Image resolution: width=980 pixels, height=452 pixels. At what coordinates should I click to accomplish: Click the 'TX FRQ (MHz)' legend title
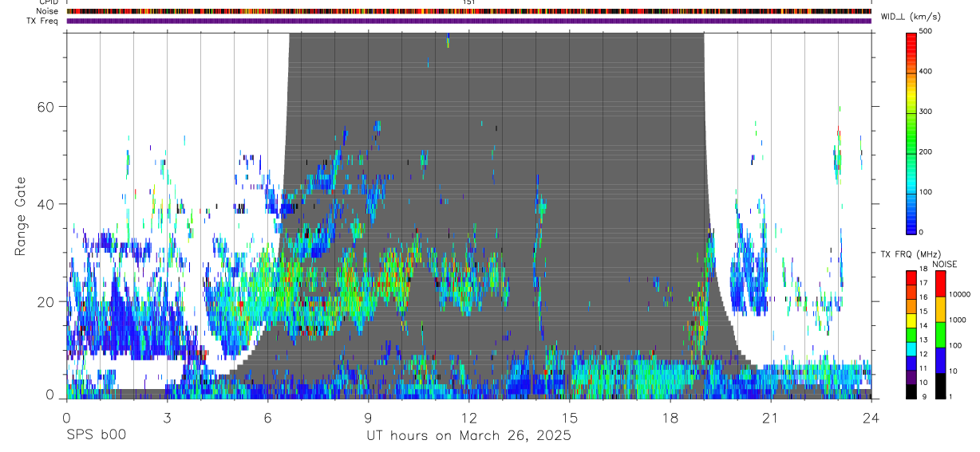tap(911, 254)
